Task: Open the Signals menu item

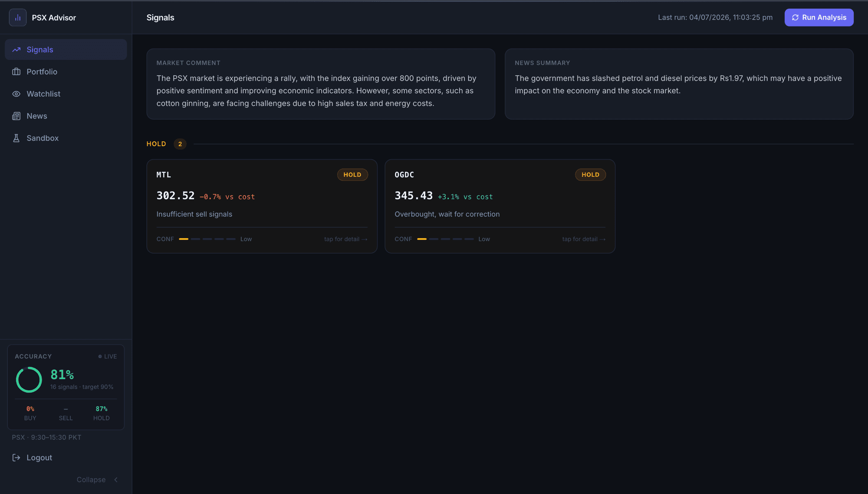Action: [66, 49]
